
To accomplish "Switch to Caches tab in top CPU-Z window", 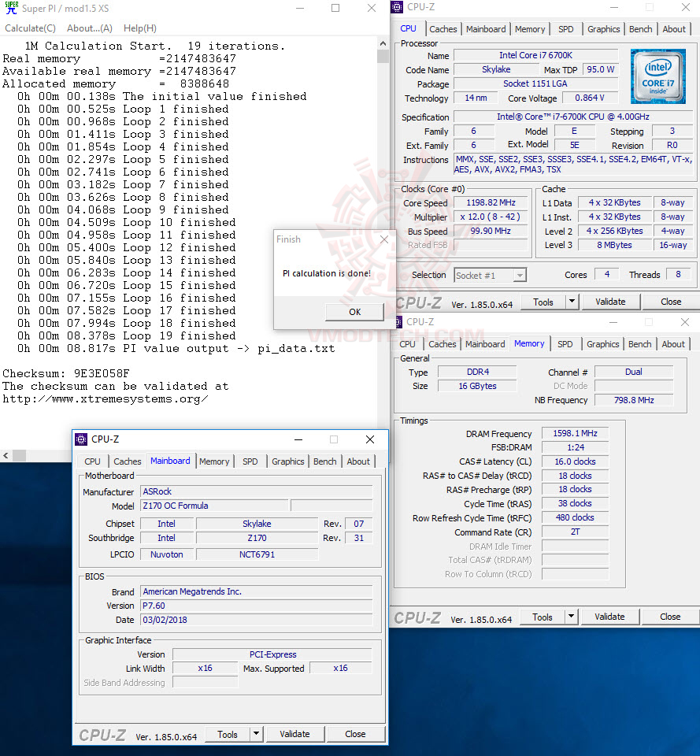I will 443,29.
